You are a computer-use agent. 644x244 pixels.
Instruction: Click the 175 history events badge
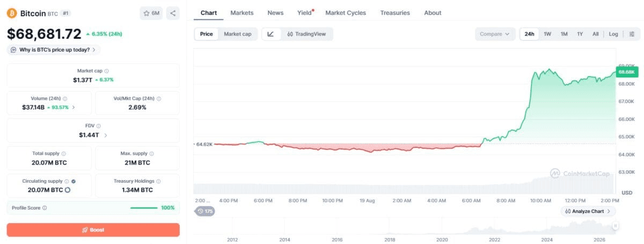[x=205, y=211]
